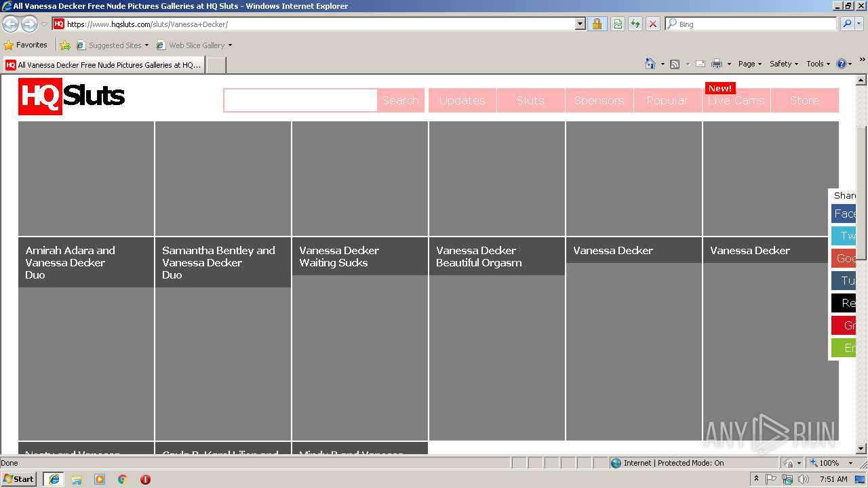Click the Add to Favorites Bar icon

65,45
